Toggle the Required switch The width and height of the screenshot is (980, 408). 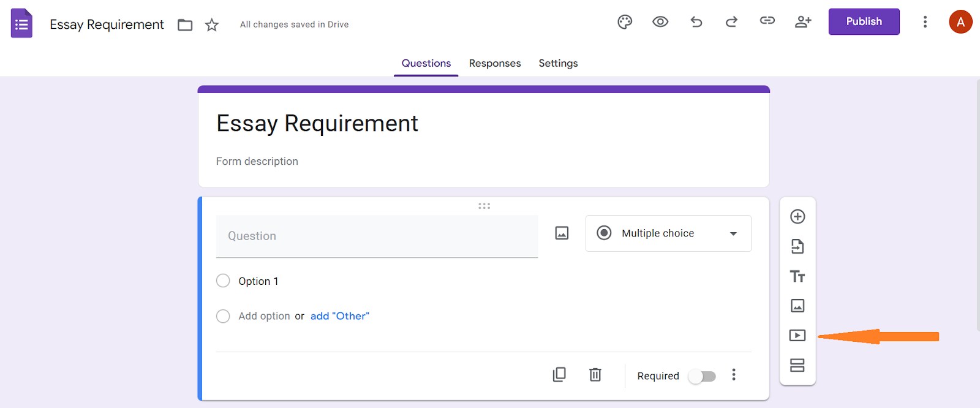[702, 376]
